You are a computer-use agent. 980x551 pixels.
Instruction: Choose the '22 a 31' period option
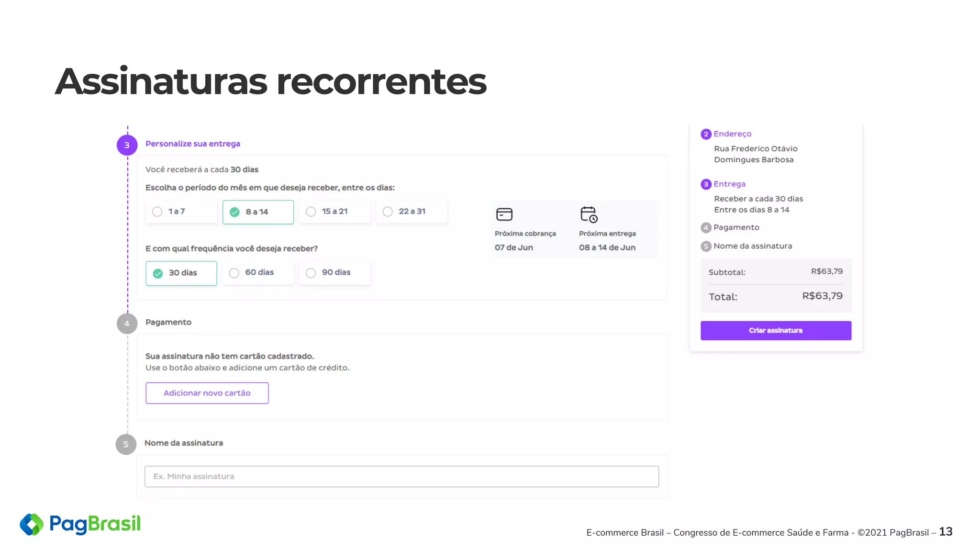[412, 212]
